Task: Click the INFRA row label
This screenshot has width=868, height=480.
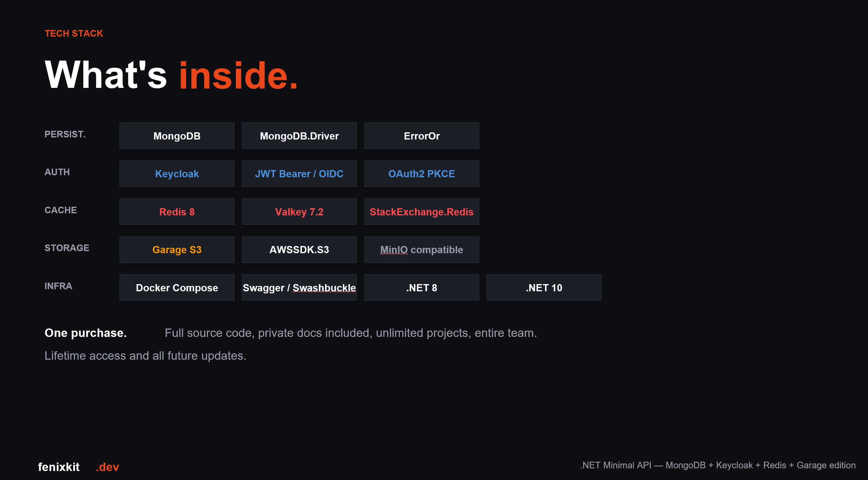Action: point(58,286)
